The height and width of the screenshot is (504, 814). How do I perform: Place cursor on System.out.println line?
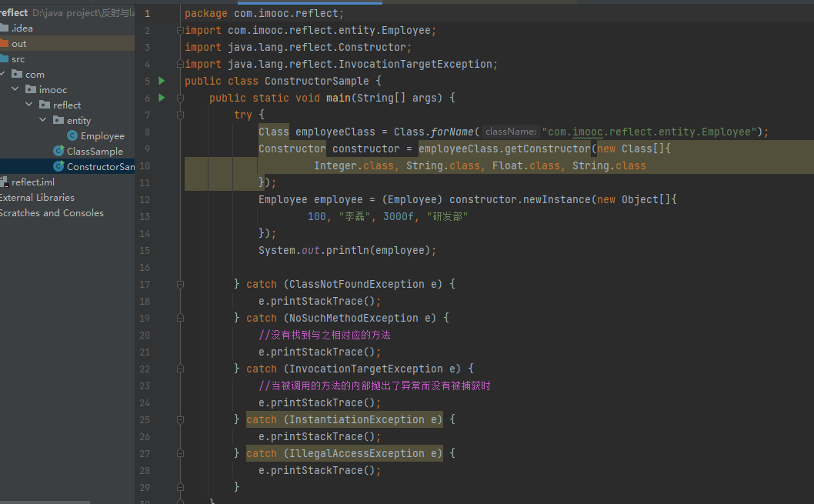tap(347, 250)
